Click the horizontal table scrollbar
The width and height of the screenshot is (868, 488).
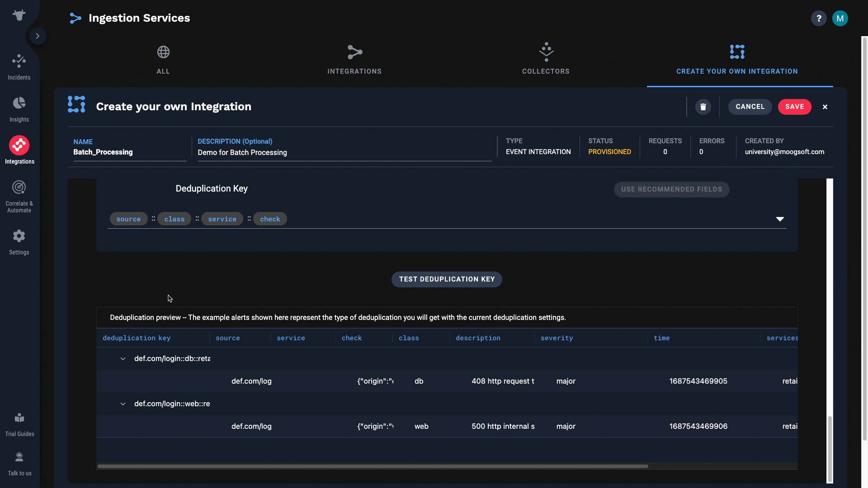point(373,466)
